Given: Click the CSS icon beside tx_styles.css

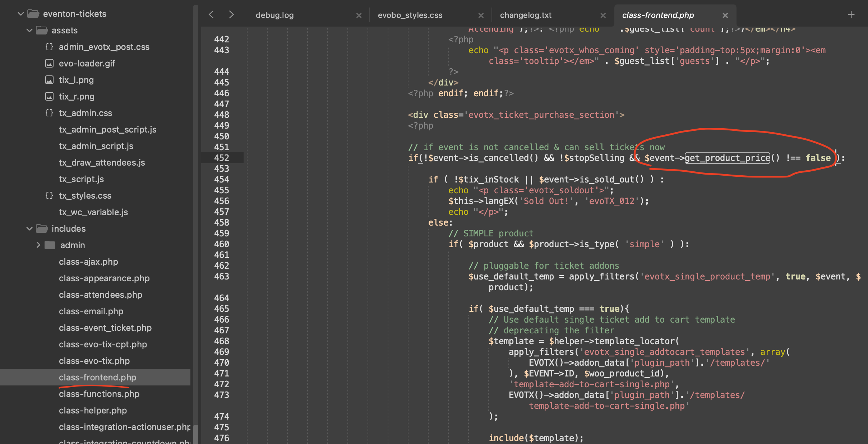Looking at the screenshot, I should 49,196.
